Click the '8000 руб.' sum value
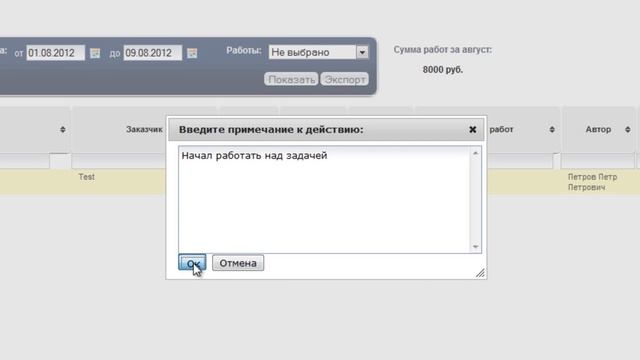The width and height of the screenshot is (640, 360). (443, 69)
